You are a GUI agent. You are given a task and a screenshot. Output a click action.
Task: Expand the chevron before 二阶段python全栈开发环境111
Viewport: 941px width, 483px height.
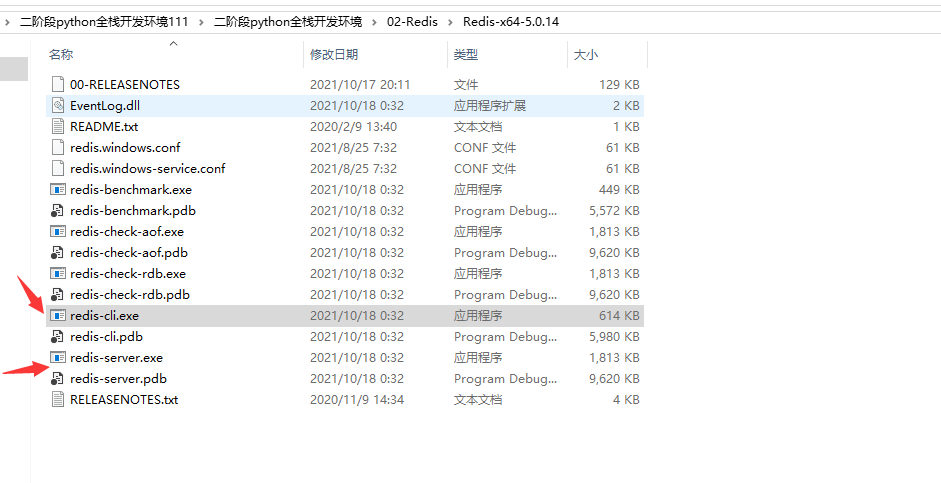7,22
